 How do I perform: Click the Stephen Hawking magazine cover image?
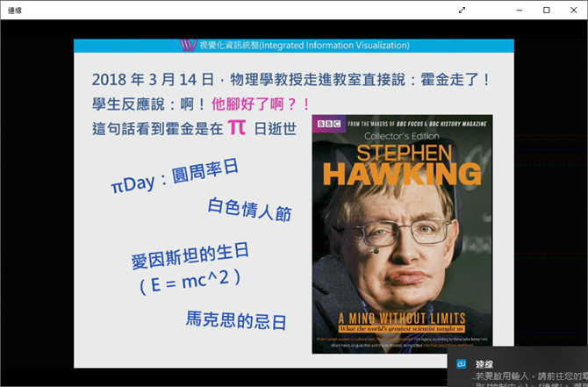(x=402, y=234)
